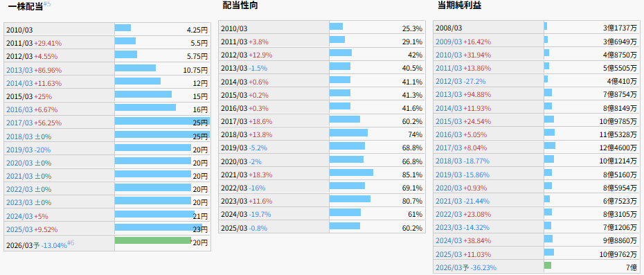Click the 10.75円 dividend value

click(x=195, y=70)
